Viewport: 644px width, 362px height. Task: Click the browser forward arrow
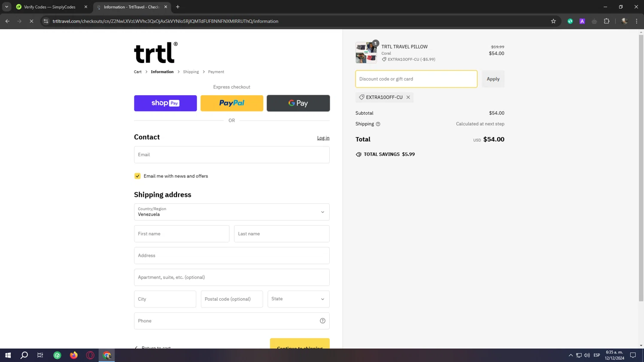coord(19,21)
